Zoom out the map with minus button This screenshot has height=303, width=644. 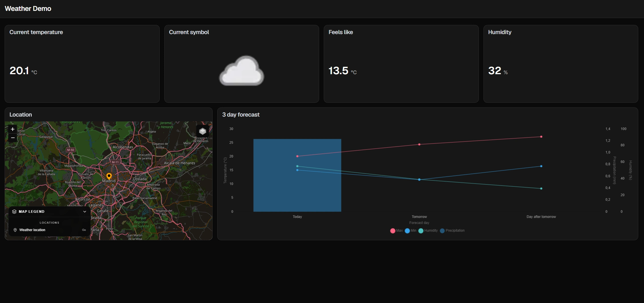[13, 138]
